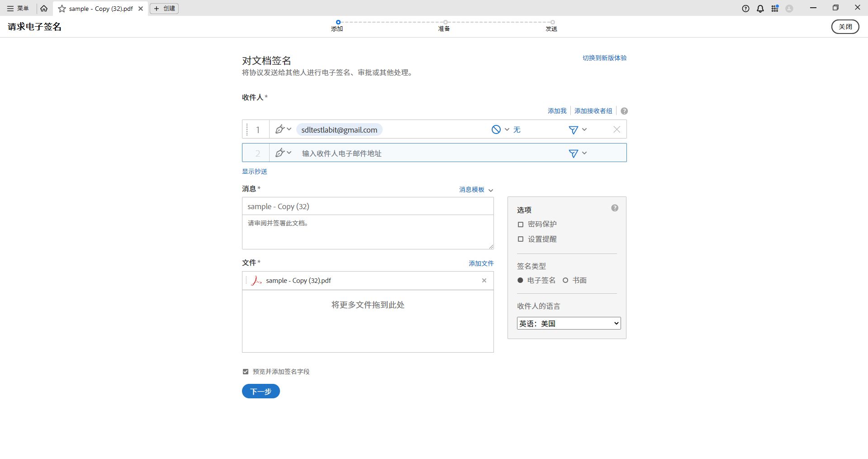The image size is (868, 459).
Task: Open the help question mark icon in titlebar
Action: 745,8
